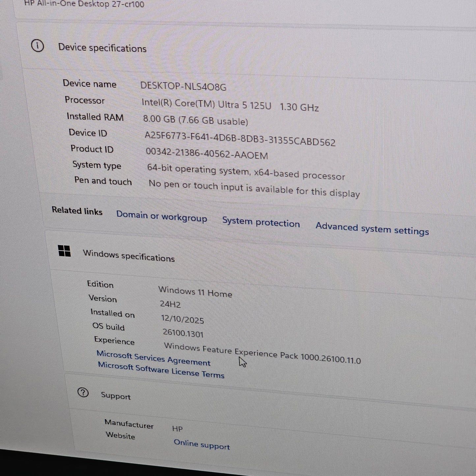Click the Installed RAM value
Image resolution: width=476 pixels, height=476 pixels.
coord(196,120)
